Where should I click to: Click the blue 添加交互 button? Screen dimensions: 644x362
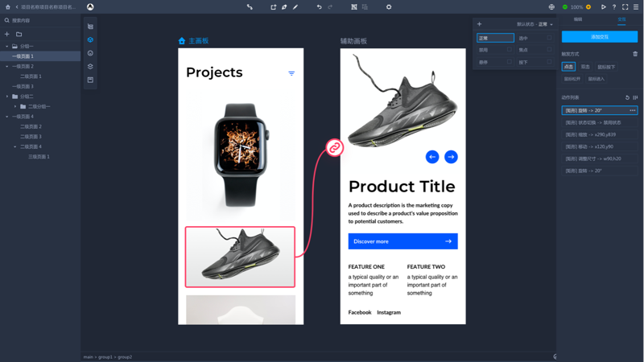(x=599, y=36)
